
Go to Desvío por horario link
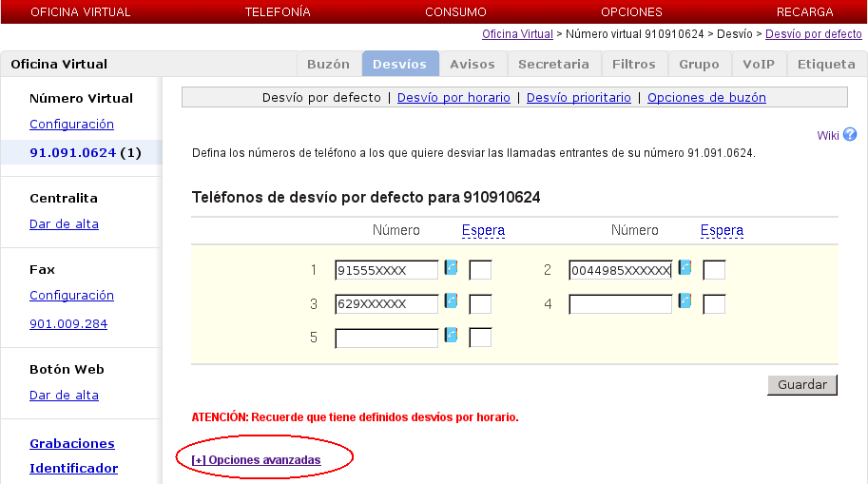453,98
